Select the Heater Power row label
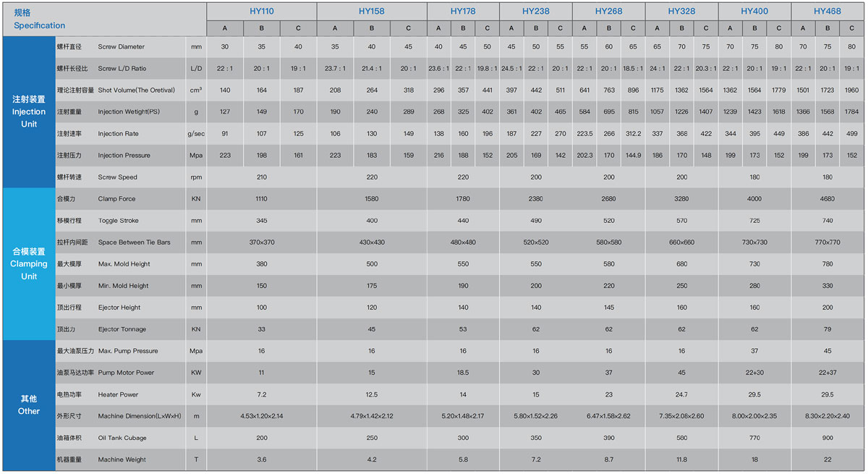Image resolution: width=868 pixels, height=474 pixels. tap(117, 394)
